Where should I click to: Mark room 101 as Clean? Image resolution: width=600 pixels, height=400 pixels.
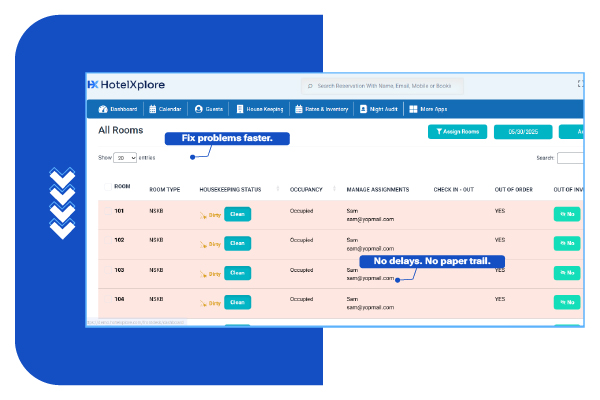[x=238, y=214]
